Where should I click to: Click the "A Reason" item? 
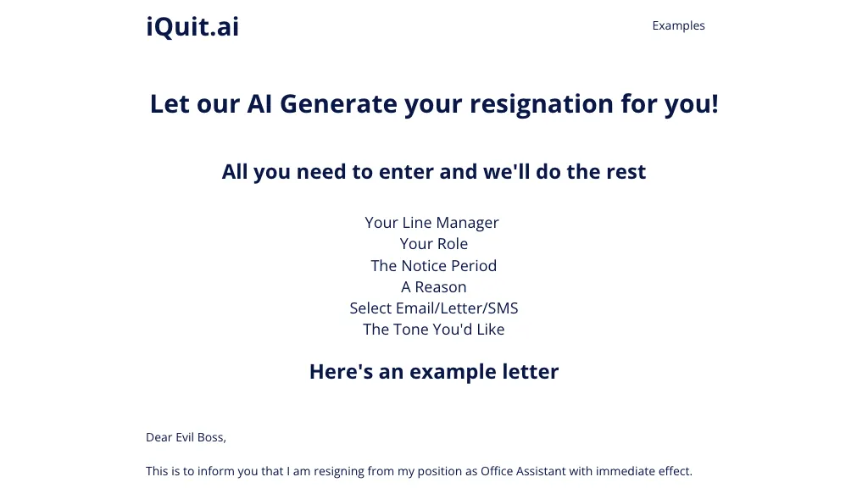434,287
